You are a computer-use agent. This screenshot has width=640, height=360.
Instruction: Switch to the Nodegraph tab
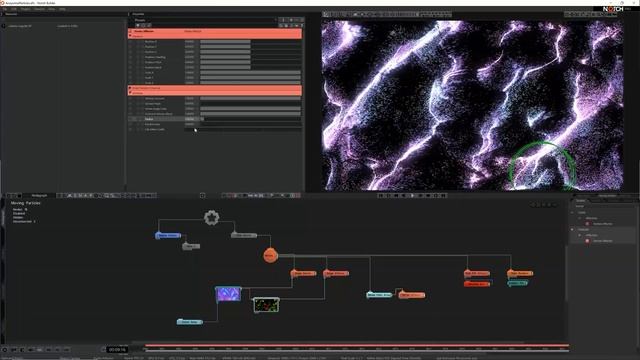[39, 196]
